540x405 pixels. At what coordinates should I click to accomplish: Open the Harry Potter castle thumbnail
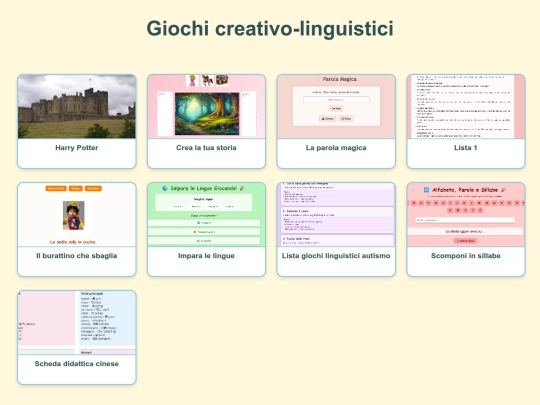(77, 107)
